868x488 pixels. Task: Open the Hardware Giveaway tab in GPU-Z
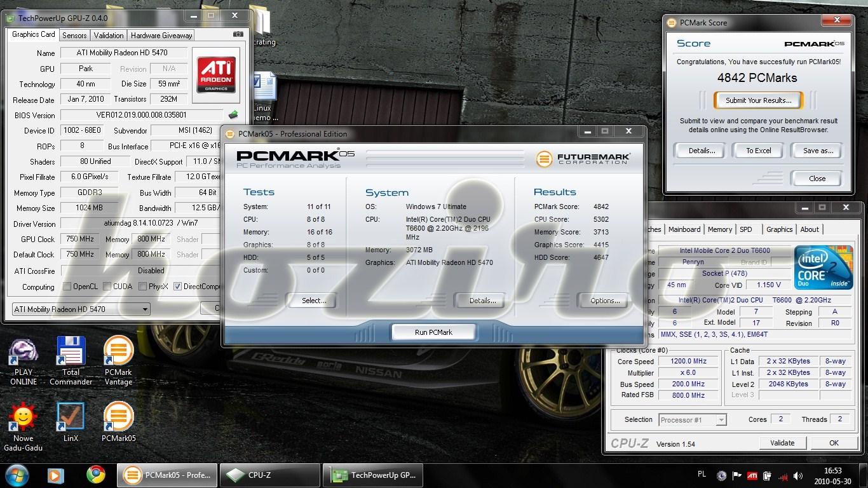pyautogui.click(x=161, y=36)
